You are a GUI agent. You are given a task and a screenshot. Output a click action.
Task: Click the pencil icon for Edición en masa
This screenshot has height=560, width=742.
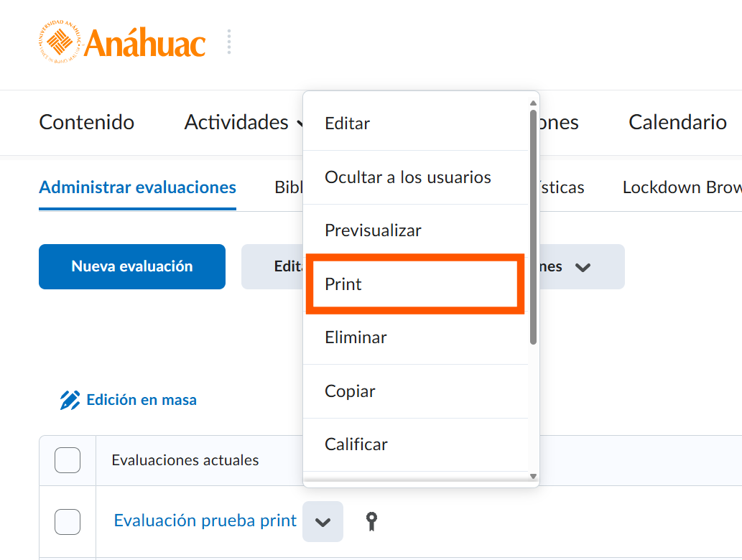(70, 400)
